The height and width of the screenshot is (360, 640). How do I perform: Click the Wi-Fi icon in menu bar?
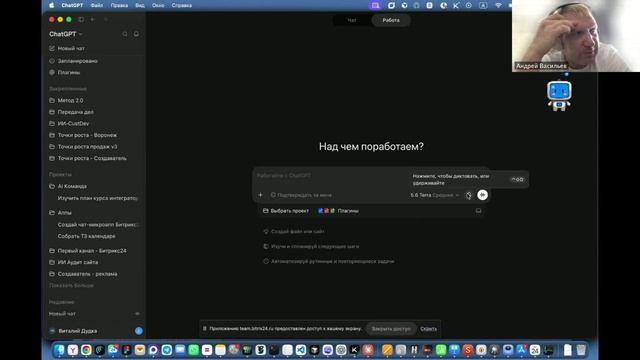coord(498,5)
